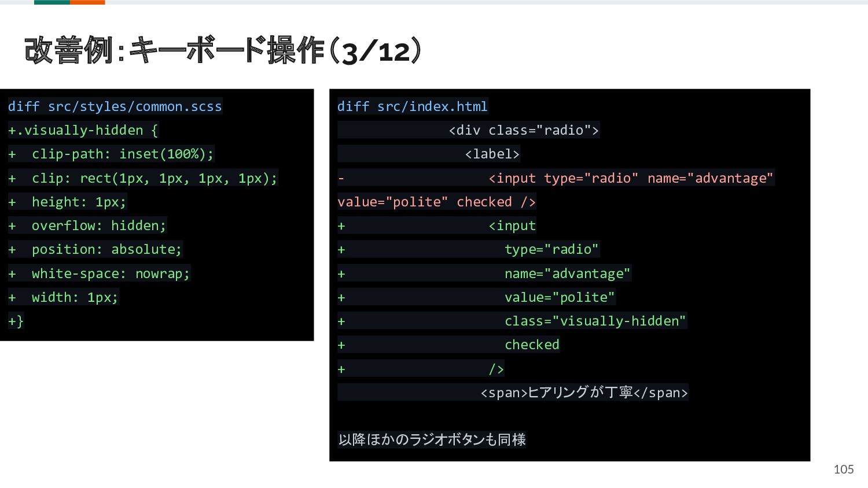The height and width of the screenshot is (488, 868).
Task: Click the page number 105
Action: tap(843, 469)
